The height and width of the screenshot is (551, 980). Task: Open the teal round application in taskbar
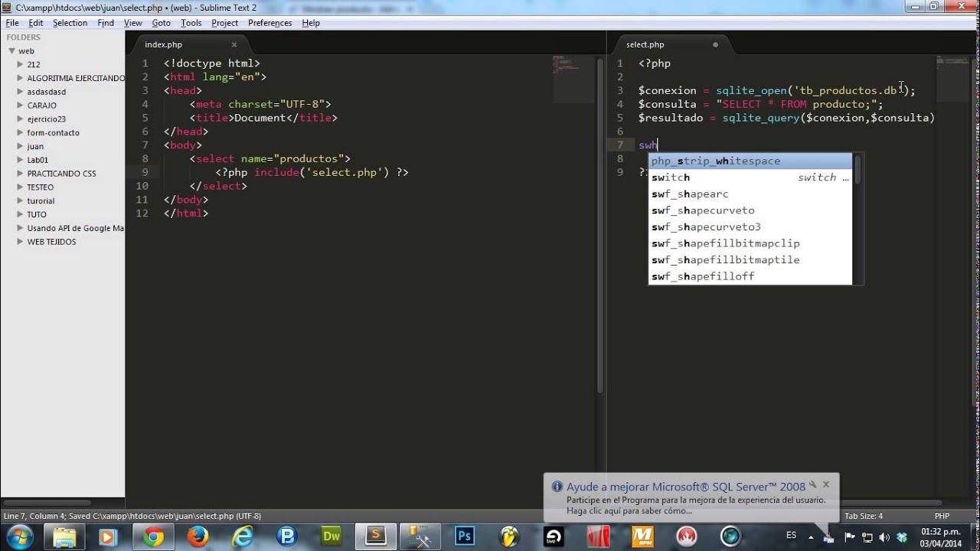(731, 536)
